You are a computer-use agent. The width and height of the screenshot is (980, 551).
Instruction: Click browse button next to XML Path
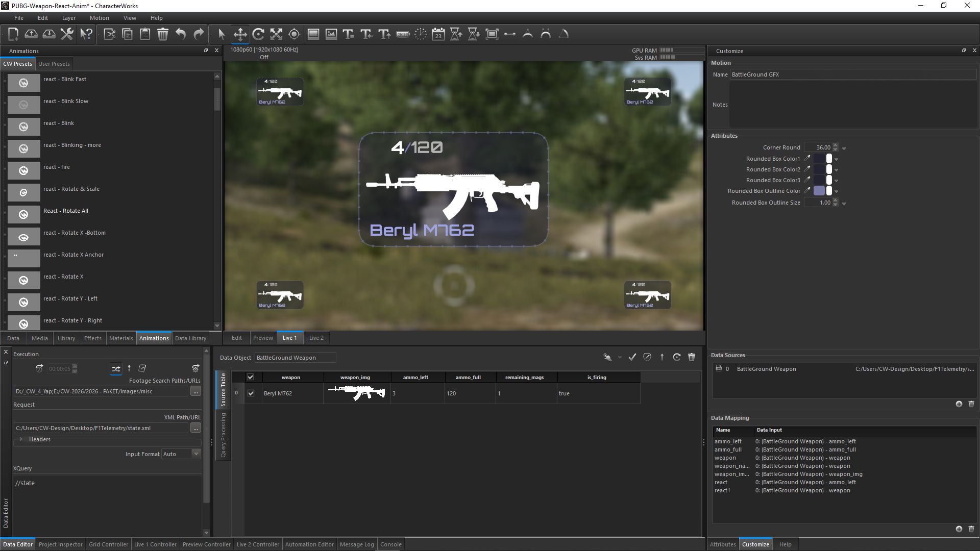[195, 428]
